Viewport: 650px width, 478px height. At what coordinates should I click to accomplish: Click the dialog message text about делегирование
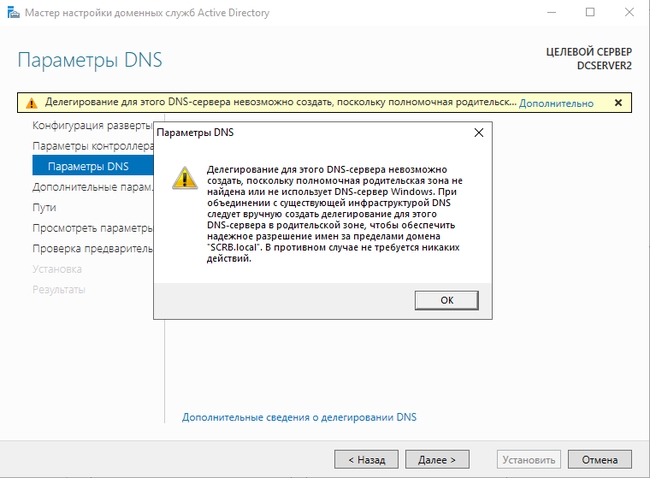(x=335, y=214)
